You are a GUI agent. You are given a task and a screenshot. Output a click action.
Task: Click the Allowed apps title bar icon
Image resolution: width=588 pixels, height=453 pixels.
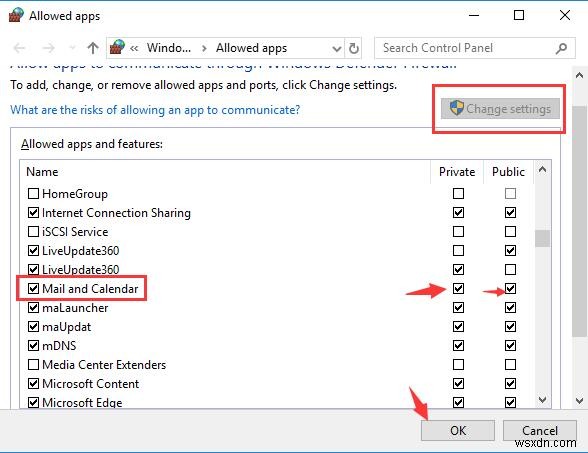(16, 15)
